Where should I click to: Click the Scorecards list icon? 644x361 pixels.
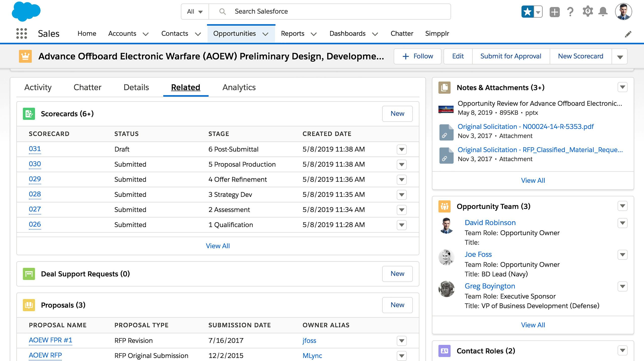[29, 114]
